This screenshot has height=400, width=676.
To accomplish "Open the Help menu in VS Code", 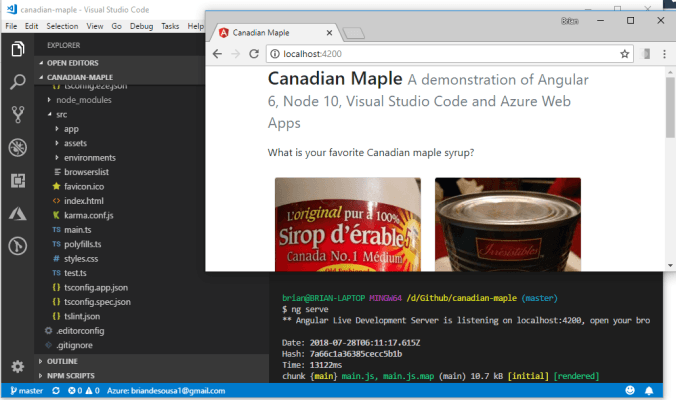I will click(195, 26).
